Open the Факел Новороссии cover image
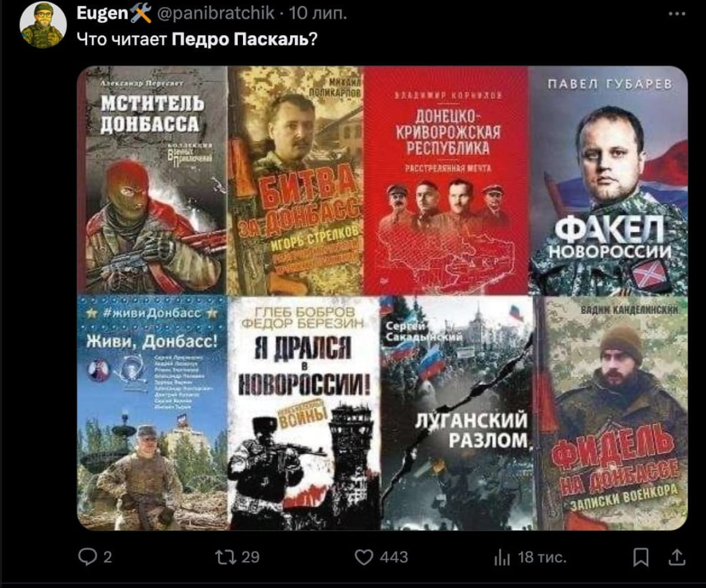Viewport: 706px width, 588px height. (x=608, y=180)
